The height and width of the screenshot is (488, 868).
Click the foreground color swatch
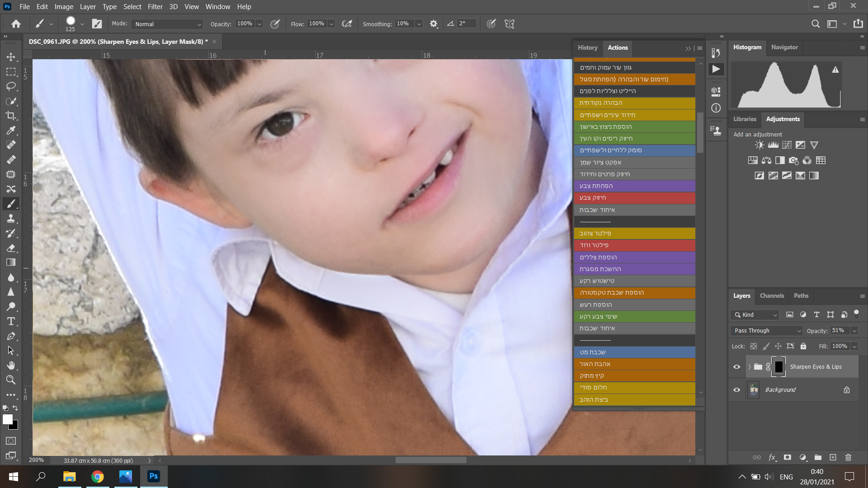tap(7, 419)
